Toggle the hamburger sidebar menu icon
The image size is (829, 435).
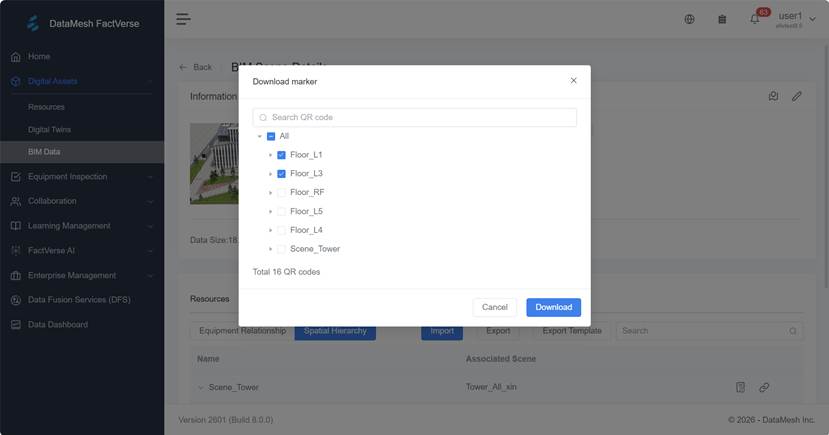[183, 19]
